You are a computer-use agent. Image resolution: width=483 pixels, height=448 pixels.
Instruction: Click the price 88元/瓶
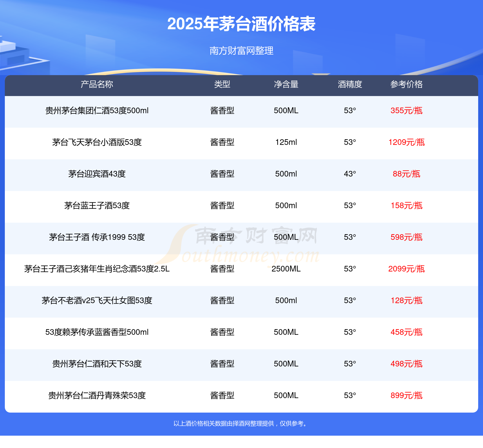click(x=407, y=174)
